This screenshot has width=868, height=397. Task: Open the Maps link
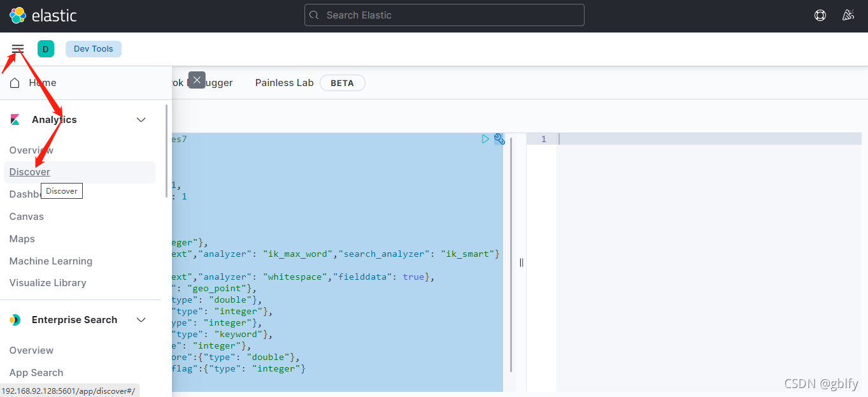[x=22, y=239]
